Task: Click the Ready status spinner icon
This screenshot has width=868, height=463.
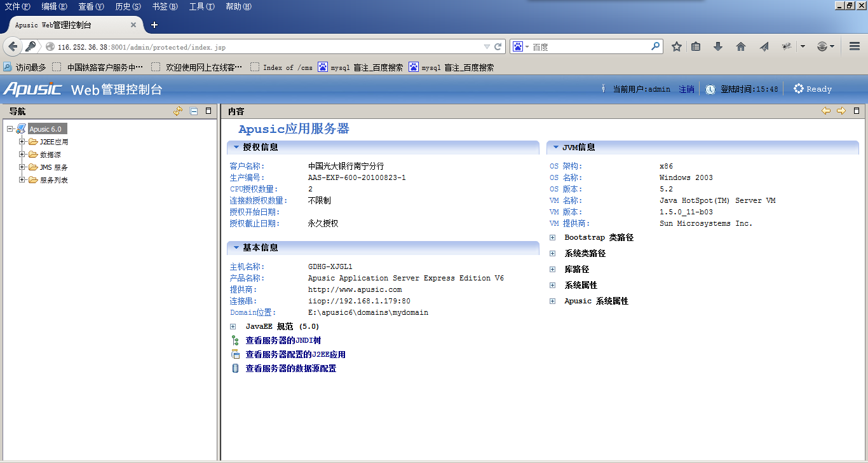Action: point(799,89)
